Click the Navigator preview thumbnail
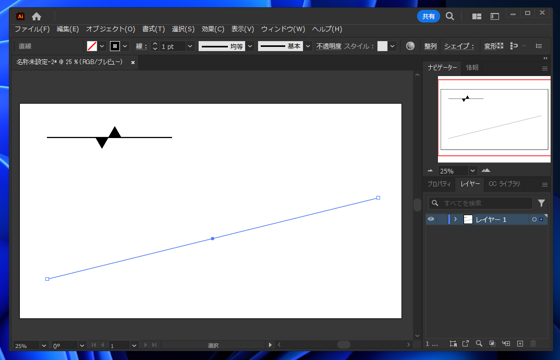 (x=494, y=119)
